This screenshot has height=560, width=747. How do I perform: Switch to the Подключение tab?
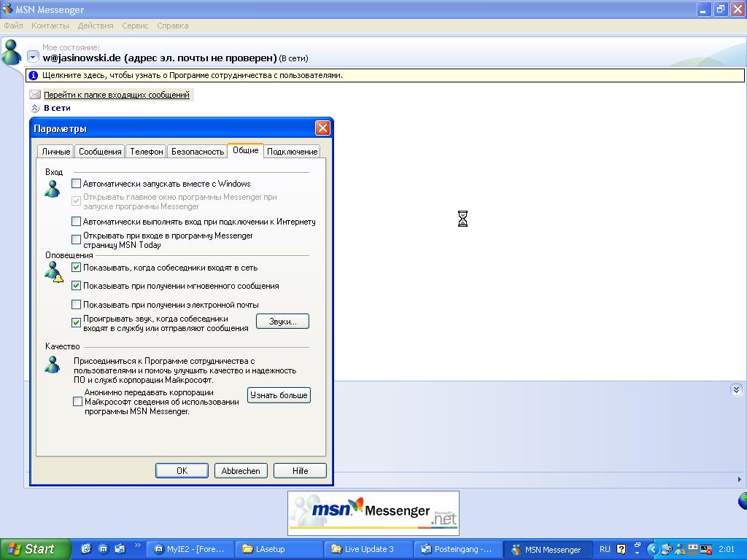292,152
